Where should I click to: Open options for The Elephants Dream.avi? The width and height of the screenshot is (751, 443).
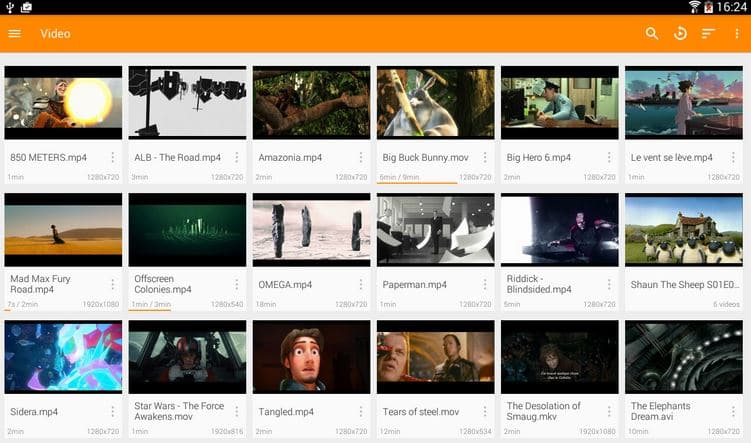(x=733, y=411)
